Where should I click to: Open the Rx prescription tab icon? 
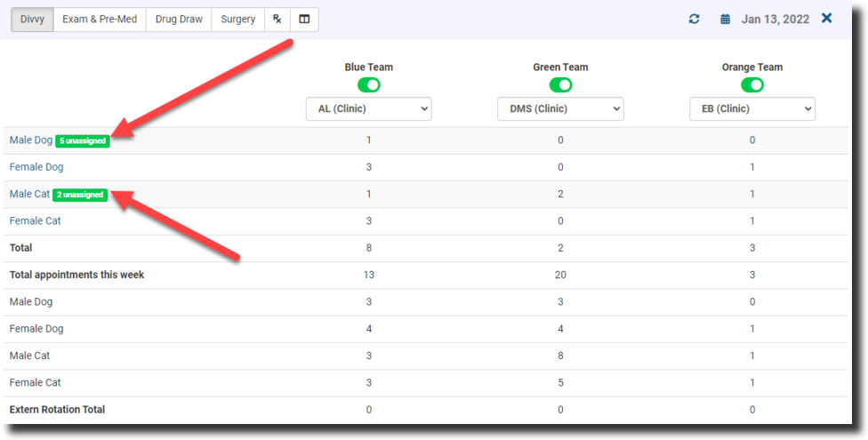[277, 19]
